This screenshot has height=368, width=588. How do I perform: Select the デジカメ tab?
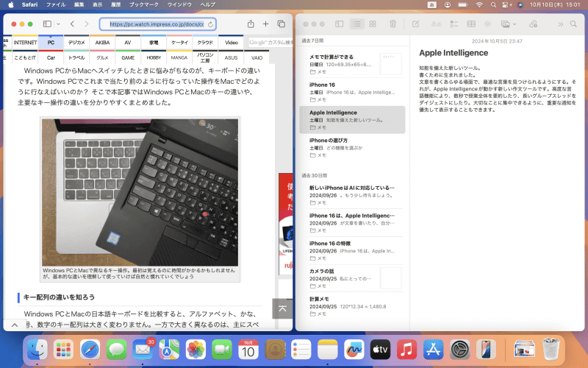pyautogui.click(x=76, y=43)
